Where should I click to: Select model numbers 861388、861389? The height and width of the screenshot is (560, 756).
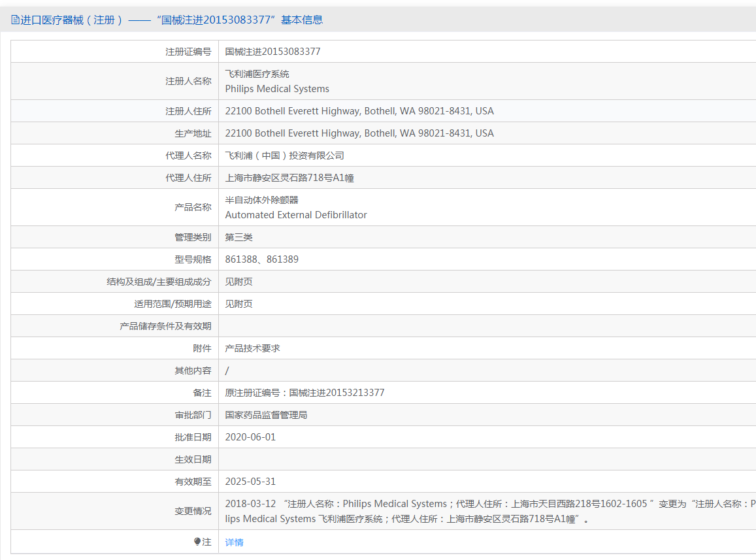click(x=262, y=259)
